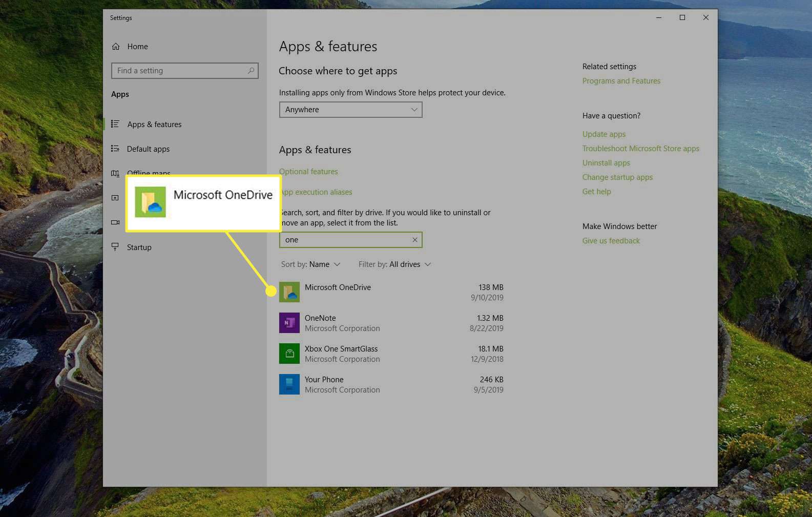
Task: Select the OneNote entry in app list
Action: point(391,323)
